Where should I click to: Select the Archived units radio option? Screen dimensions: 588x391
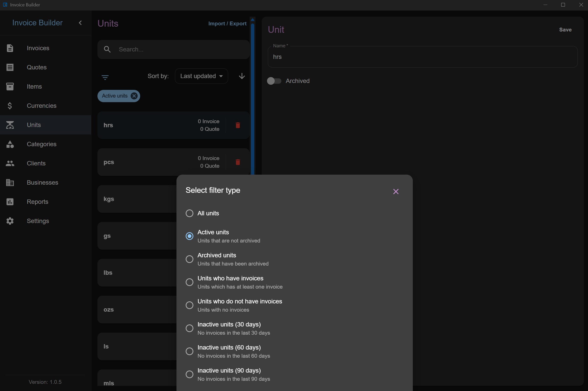tap(189, 259)
